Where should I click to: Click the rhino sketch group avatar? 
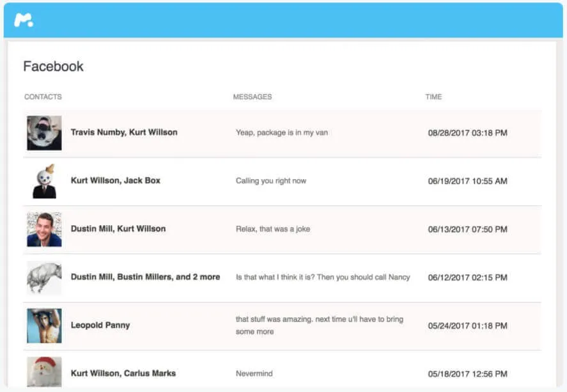tap(44, 278)
